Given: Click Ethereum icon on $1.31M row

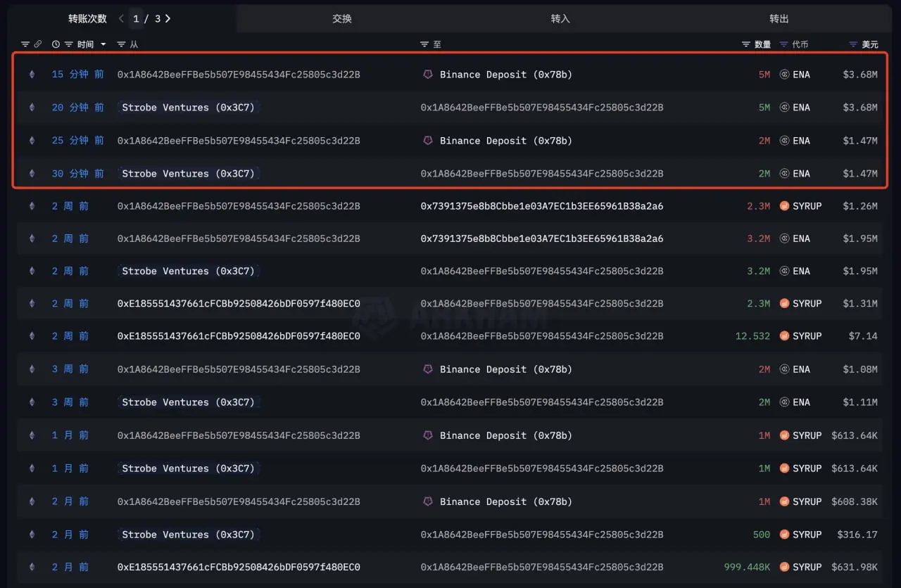Looking at the screenshot, I should (31, 304).
